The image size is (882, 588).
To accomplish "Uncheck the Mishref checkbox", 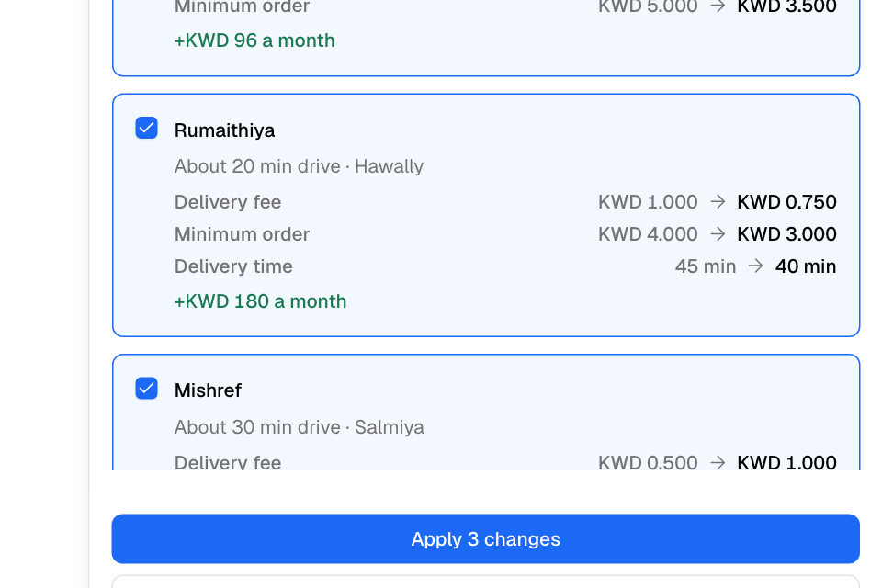I will point(146,389).
